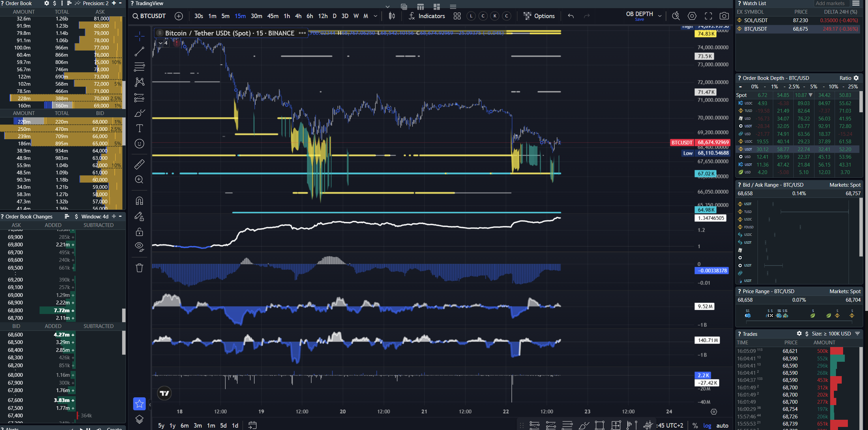
Task: Open Order Book settings gear
Action: point(47,3)
